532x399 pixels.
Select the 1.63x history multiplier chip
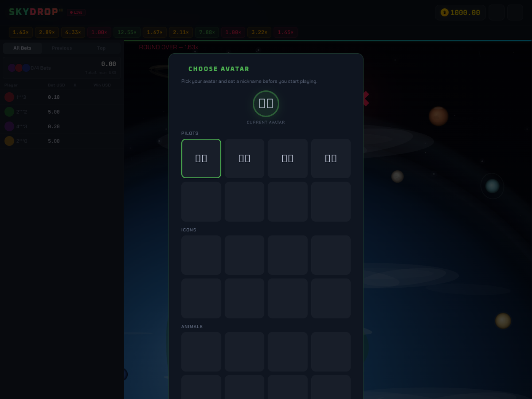21,32
